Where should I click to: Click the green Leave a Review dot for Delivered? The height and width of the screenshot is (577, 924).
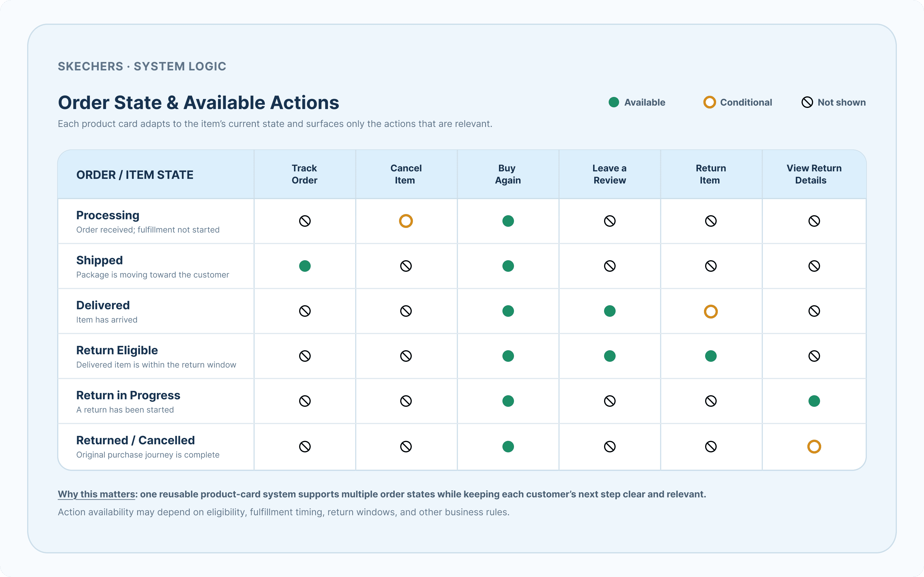click(x=610, y=311)
